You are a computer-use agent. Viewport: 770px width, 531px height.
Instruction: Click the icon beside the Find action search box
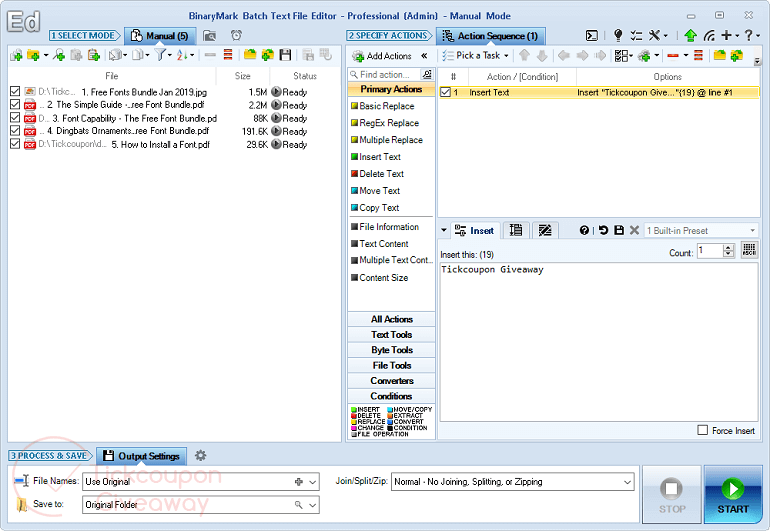coord(427,74)
